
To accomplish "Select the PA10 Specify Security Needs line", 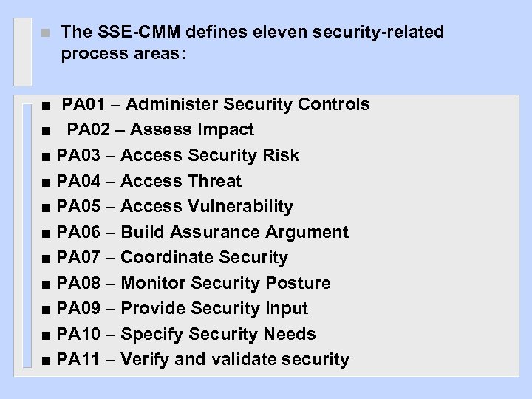I will pyautogui.click(x=186, y=334).
